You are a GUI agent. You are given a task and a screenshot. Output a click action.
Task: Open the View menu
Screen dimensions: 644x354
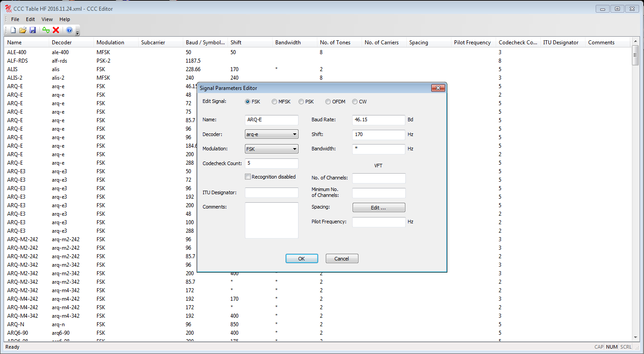[x=47, y=19]
